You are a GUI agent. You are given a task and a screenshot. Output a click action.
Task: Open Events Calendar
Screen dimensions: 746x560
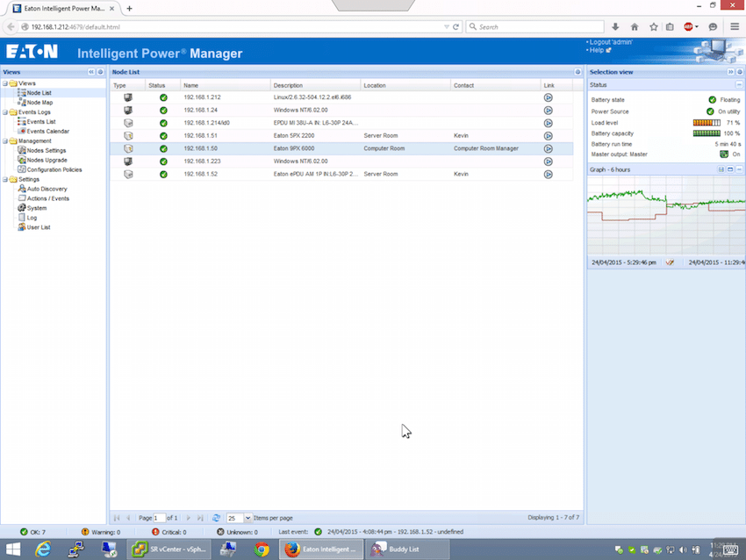tap(47, 132)
